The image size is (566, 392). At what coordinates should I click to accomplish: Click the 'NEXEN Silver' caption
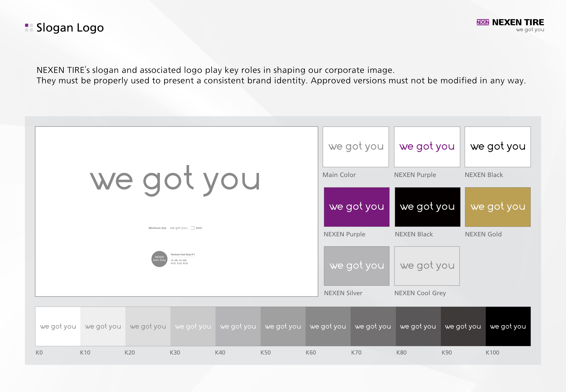343,293
